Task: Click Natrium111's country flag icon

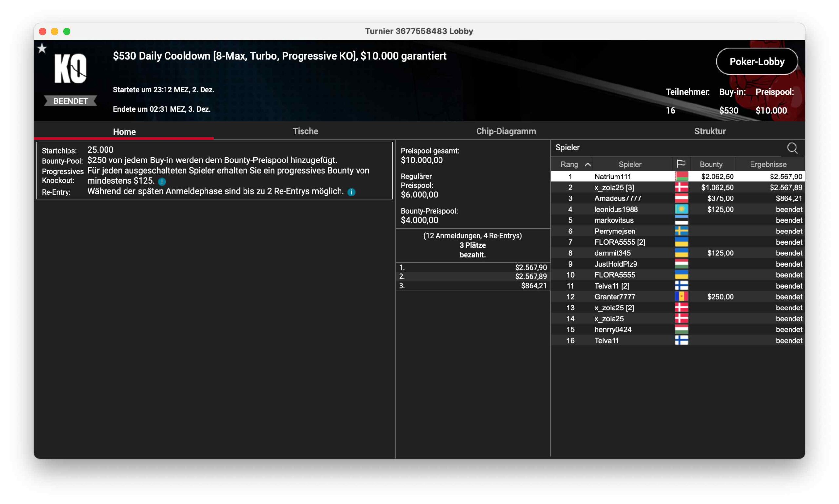Action: 681,176
